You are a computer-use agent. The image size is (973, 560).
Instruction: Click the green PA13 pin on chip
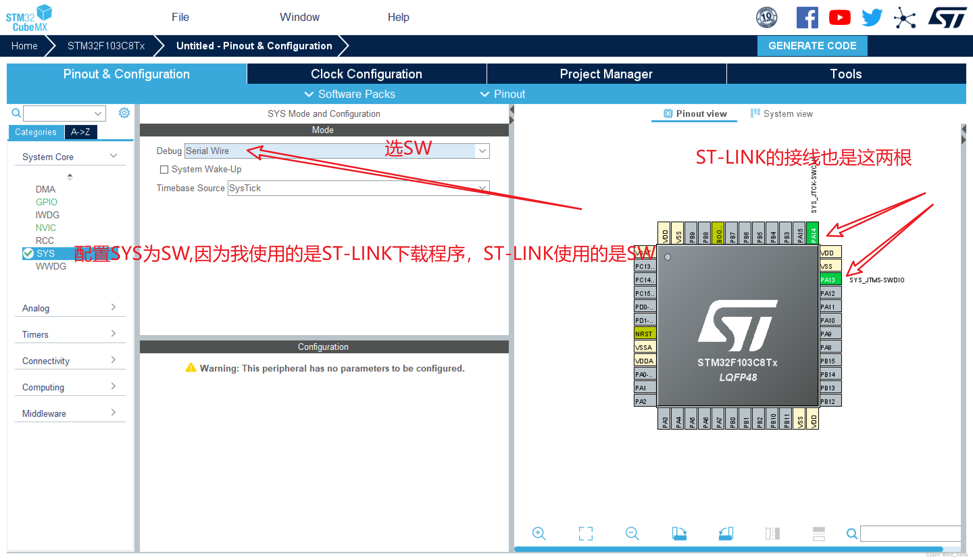(830, 280)
